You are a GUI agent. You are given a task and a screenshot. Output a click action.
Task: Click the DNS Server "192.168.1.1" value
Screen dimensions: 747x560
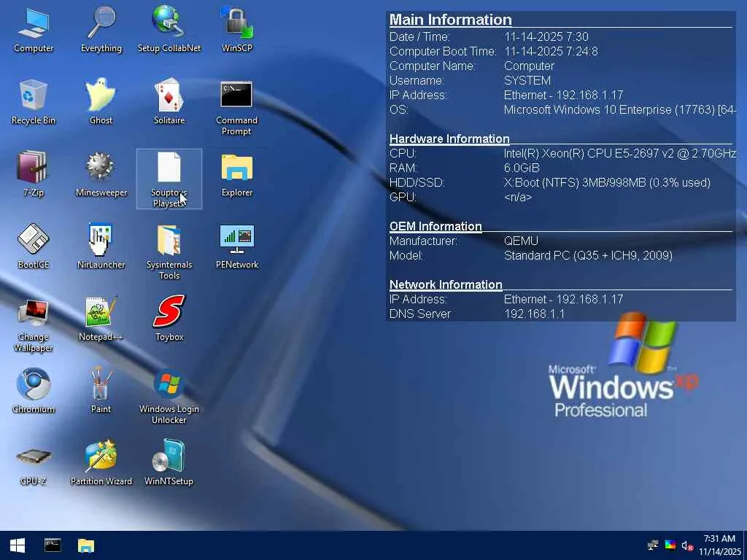tap(535, 314)
